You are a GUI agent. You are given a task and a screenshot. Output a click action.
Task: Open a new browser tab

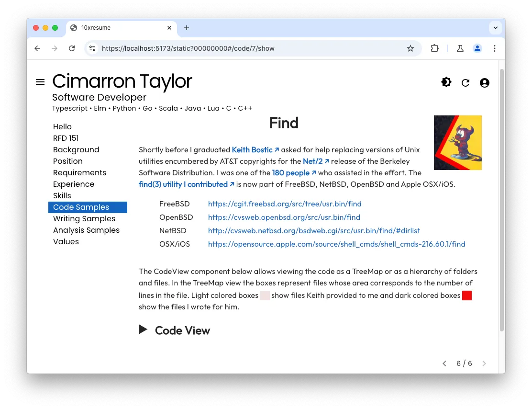pyautogui.click(x=187, y=28)
